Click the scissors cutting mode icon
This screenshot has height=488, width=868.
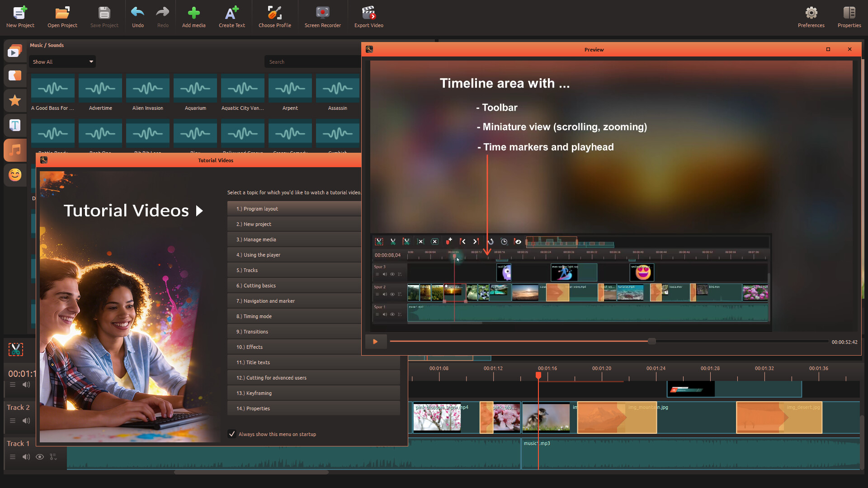coord(16,349)
